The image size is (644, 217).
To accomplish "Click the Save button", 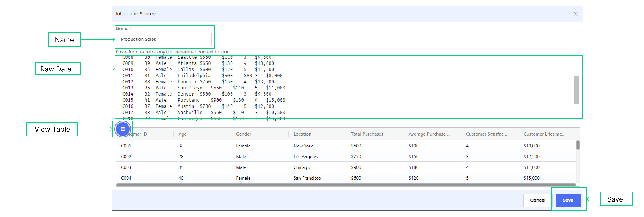I will pyautogui.click(x=568, y=200).
